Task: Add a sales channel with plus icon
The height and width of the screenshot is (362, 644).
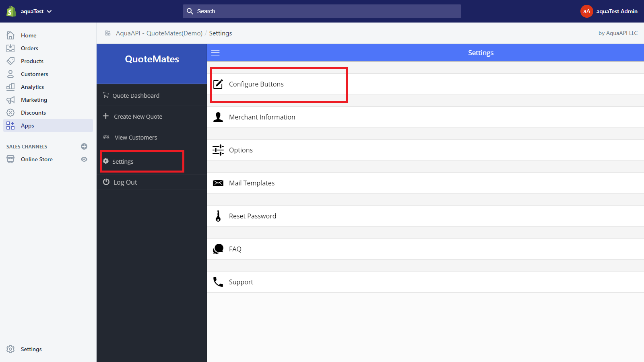Action: [x=84, y=146]
